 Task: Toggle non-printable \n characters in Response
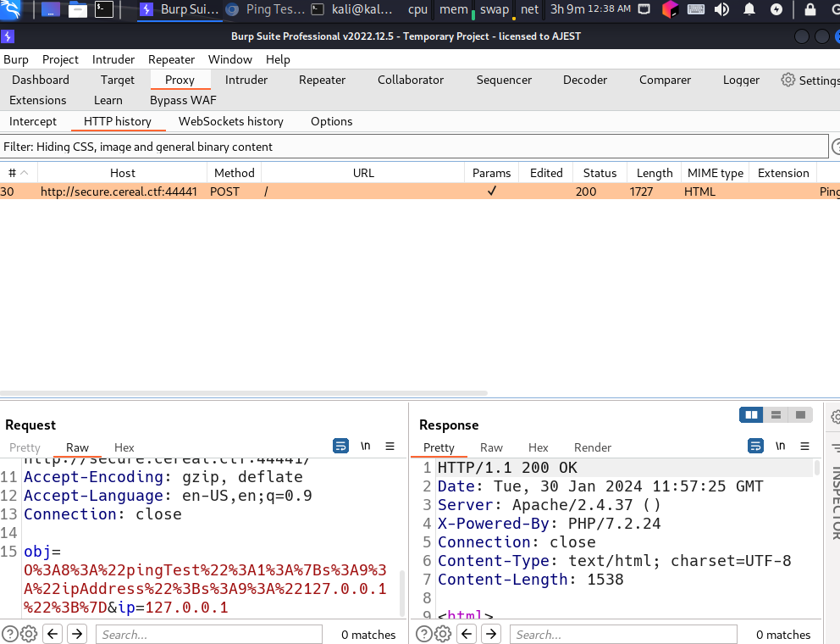[780, 446]
